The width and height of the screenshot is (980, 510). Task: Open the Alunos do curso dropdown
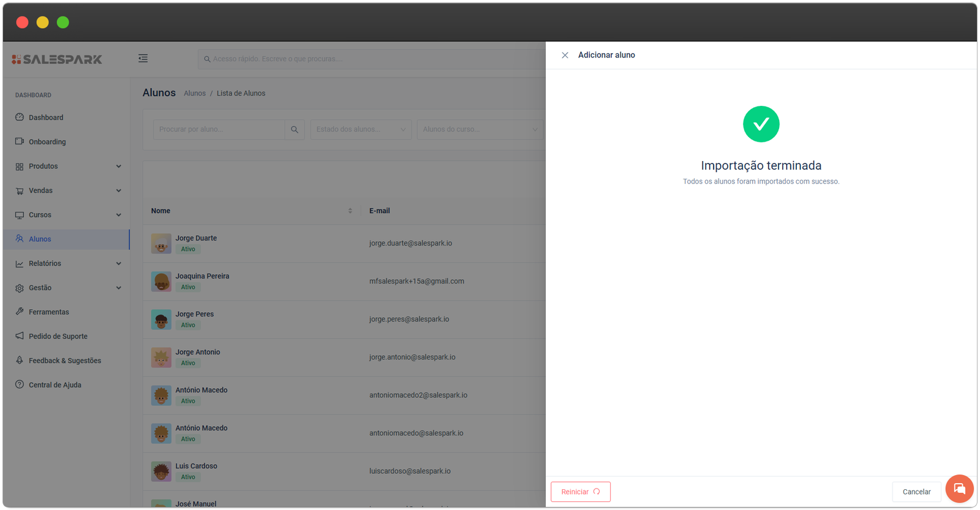click(x=480, y=130)
